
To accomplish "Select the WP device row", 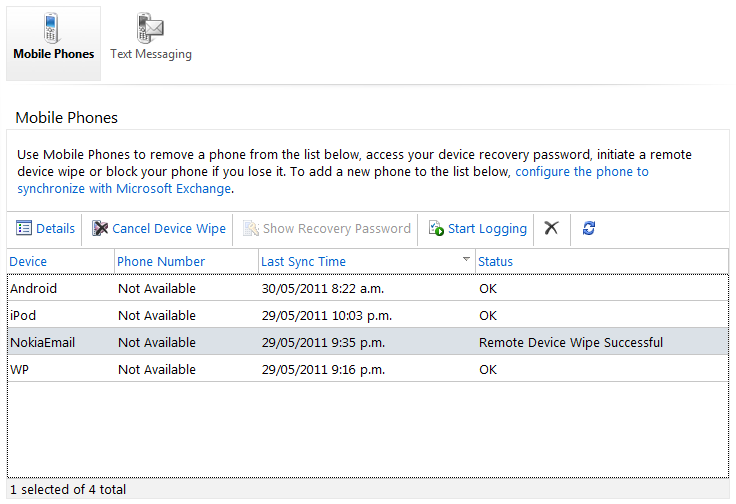I will [20, 369].
